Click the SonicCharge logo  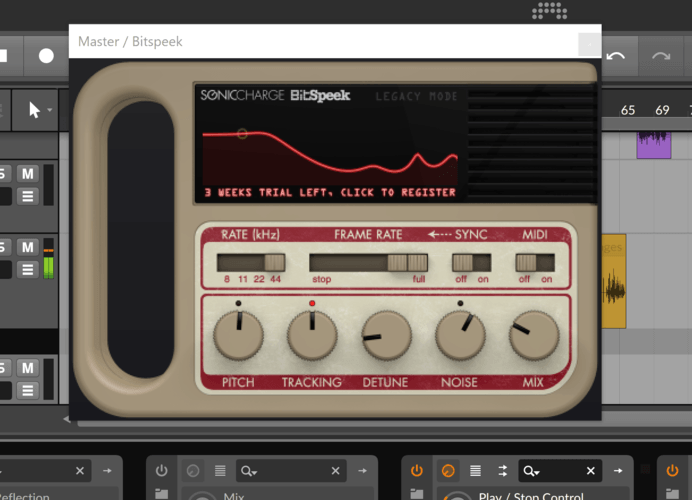(x=242, y=95)
